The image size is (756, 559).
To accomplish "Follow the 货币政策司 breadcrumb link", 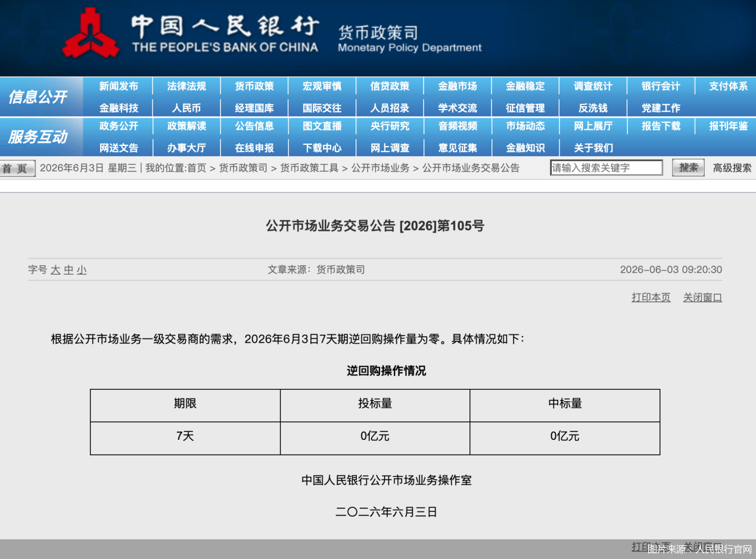I will click(x=243, y=168).
